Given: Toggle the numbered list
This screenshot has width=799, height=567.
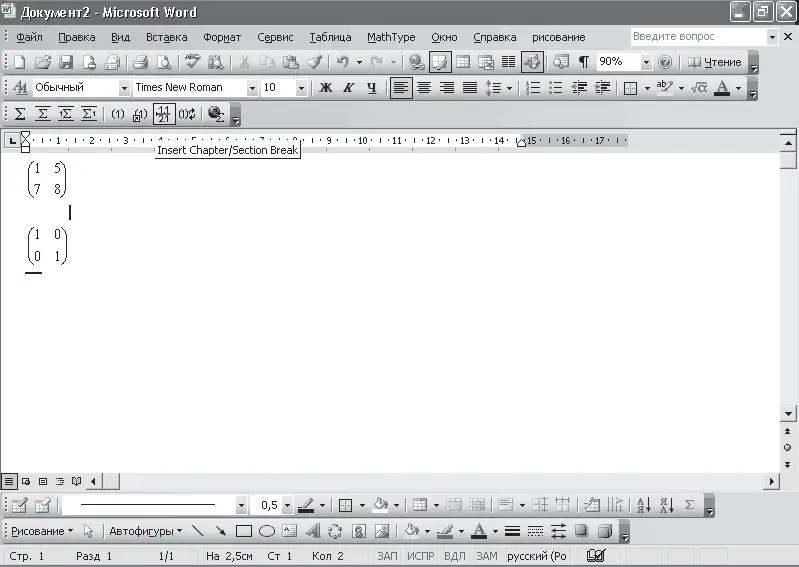Looking at the screenshot, I should (x=532, y=88).
